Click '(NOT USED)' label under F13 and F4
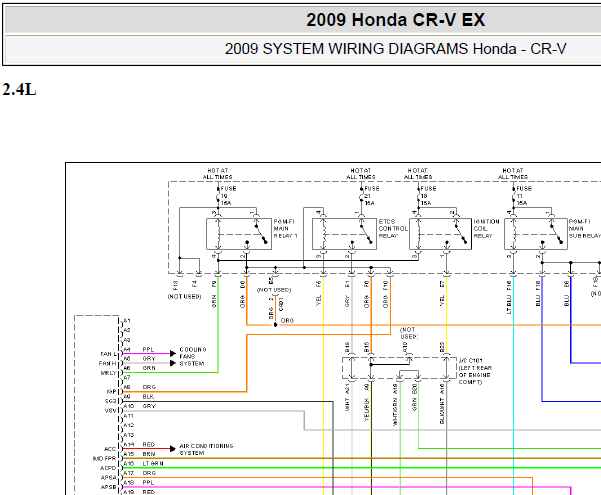This screenshot has width=601, height=495. pos(184,297)
